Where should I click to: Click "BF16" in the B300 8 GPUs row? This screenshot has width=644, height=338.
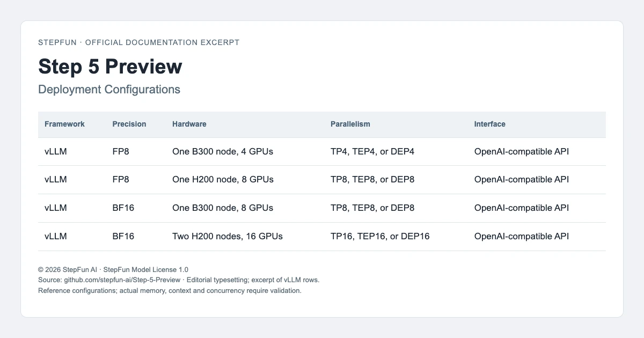click(123, 208)
